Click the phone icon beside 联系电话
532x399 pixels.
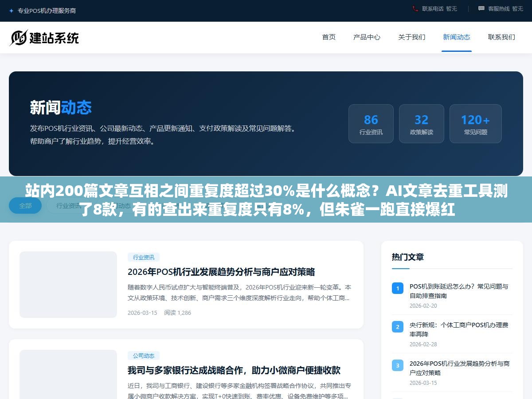[x=415, y=8]
